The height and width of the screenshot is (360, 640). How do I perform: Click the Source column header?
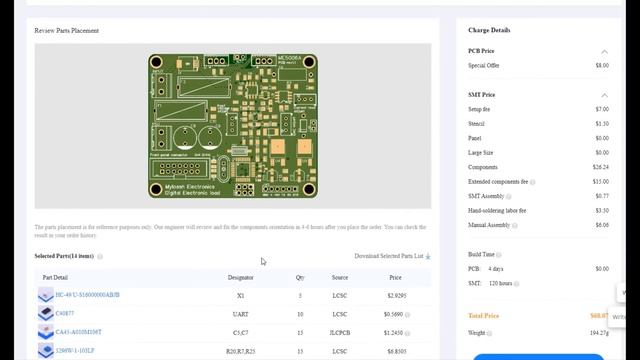pos(340,278)
